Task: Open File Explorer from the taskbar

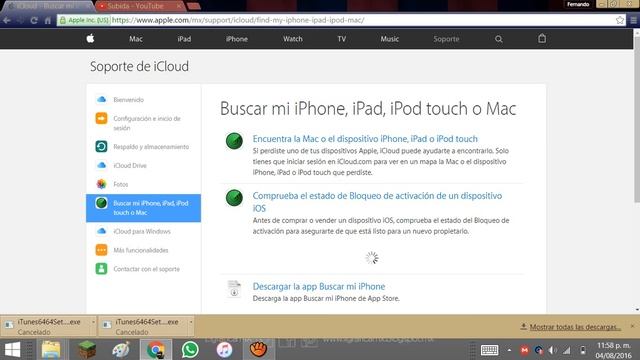Action: point(51,350)
